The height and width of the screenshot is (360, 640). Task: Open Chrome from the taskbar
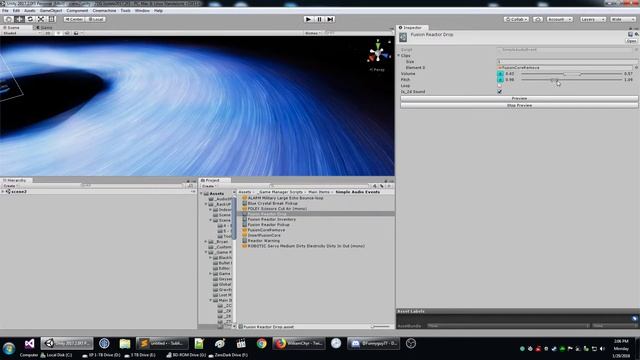pyautogui.click(x=262, y=344)
